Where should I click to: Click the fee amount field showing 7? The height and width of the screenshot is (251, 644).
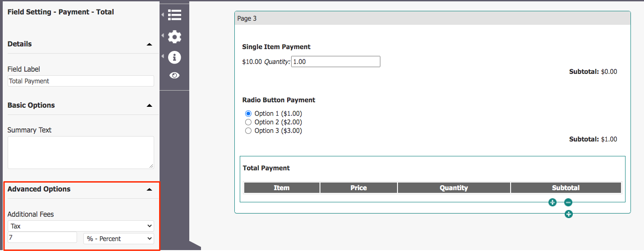coord(42,237)
